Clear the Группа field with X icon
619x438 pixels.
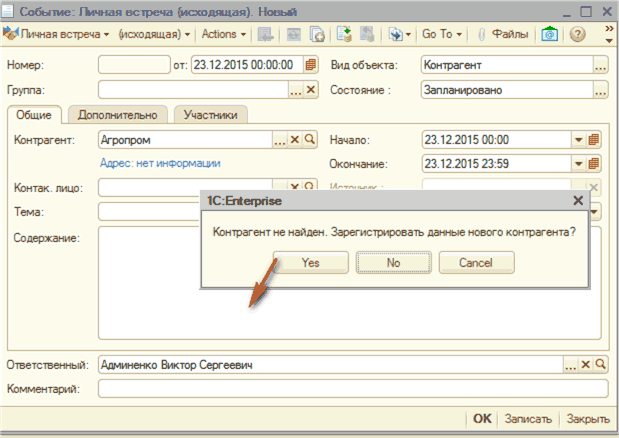pos(310,90)
